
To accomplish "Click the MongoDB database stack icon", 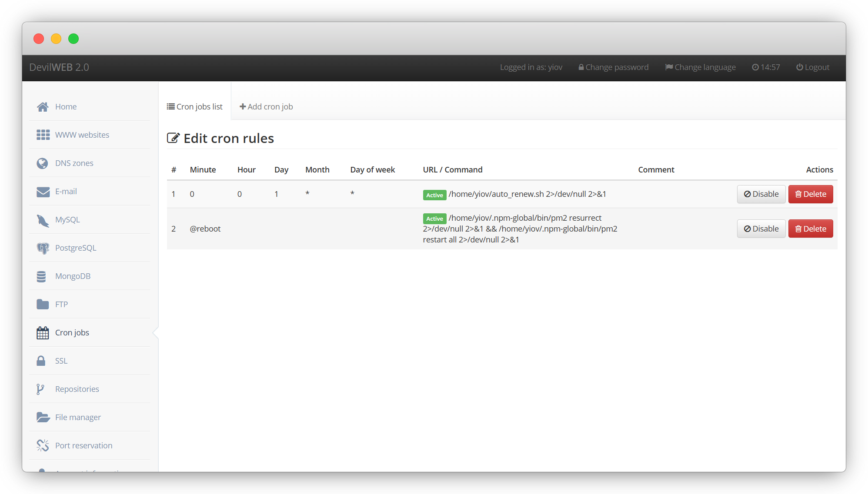I will pos(42,276).
